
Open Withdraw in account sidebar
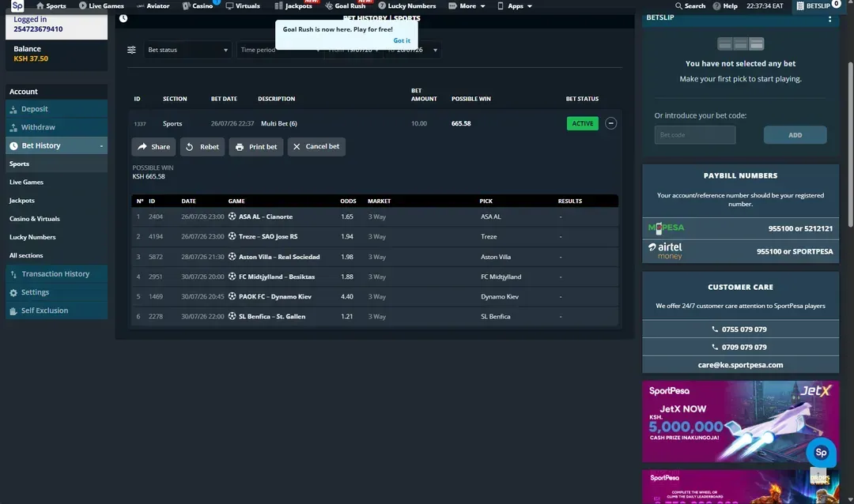(x=57, y=127)
